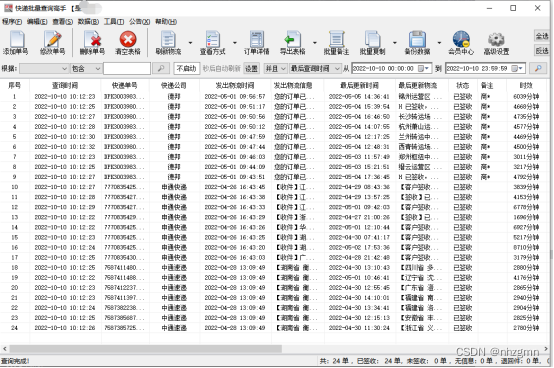The height and width of the screenshot is (368, 554).
Task: Expand the 刷新物流 dropdown arrow
Action: pos(190,43)
